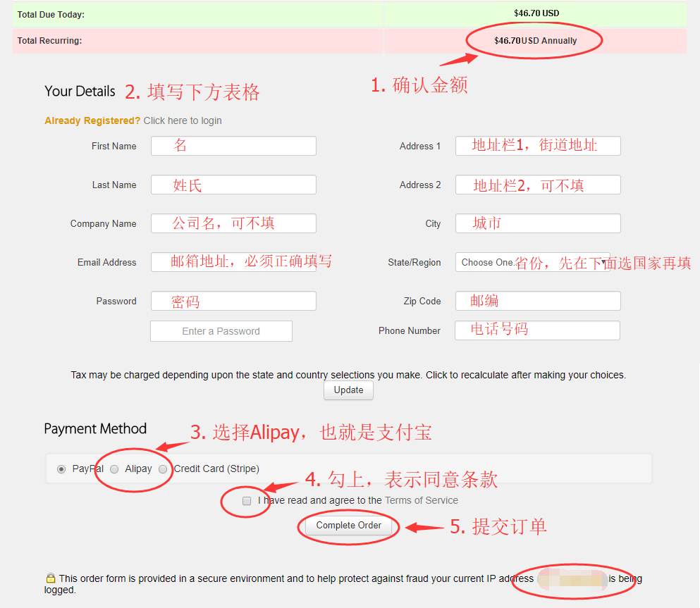700x608 pixels.
Task: Select the Phone Number input field
Action: point(537,330)
